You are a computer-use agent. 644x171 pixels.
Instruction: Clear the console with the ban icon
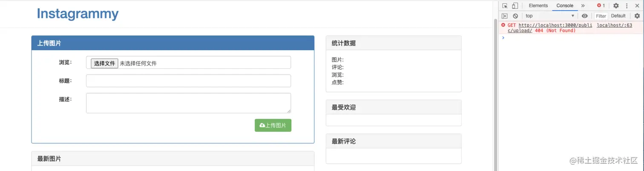[x=515, y=16]
